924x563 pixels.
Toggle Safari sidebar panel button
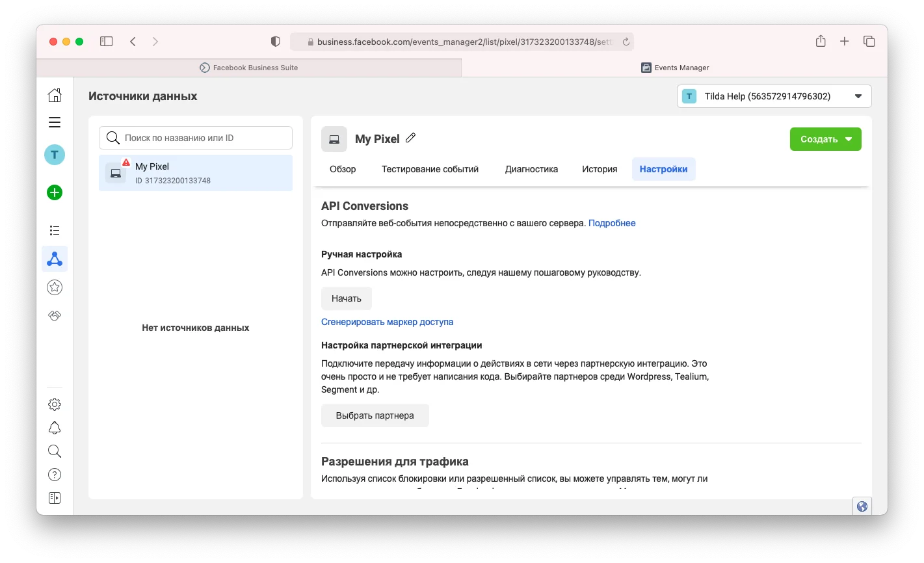(x=107, y=42)
